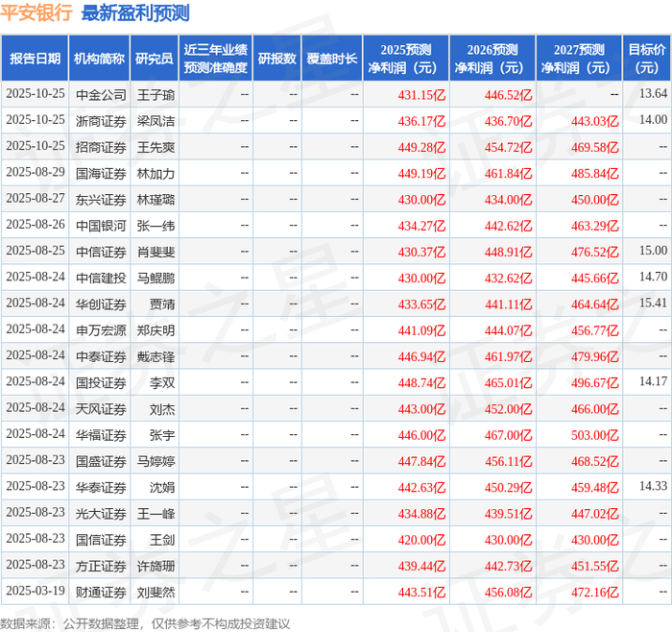Click the 496.67亿 forecast value
Image resolution: width=672 pixels, height=632 pixels.
pos(595,383)
